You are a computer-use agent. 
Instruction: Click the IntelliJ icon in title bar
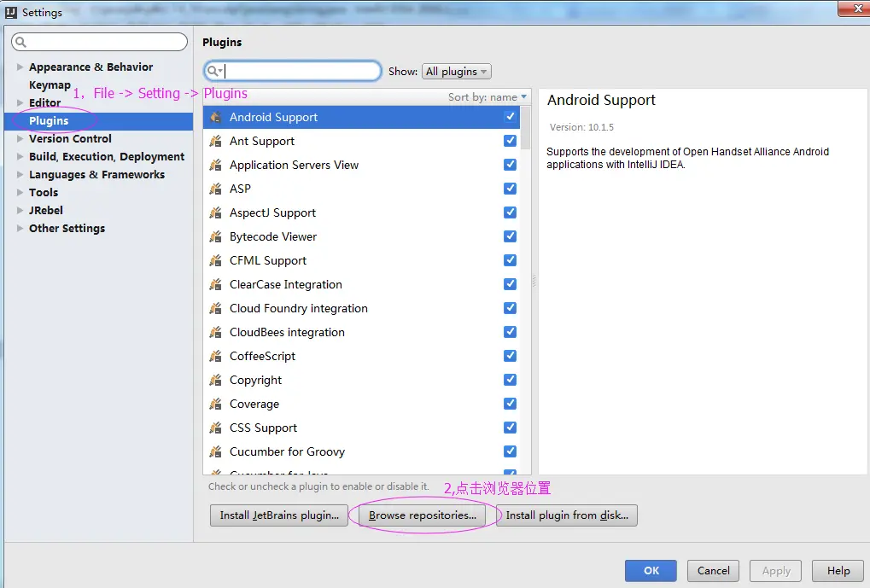coord(11,12)
